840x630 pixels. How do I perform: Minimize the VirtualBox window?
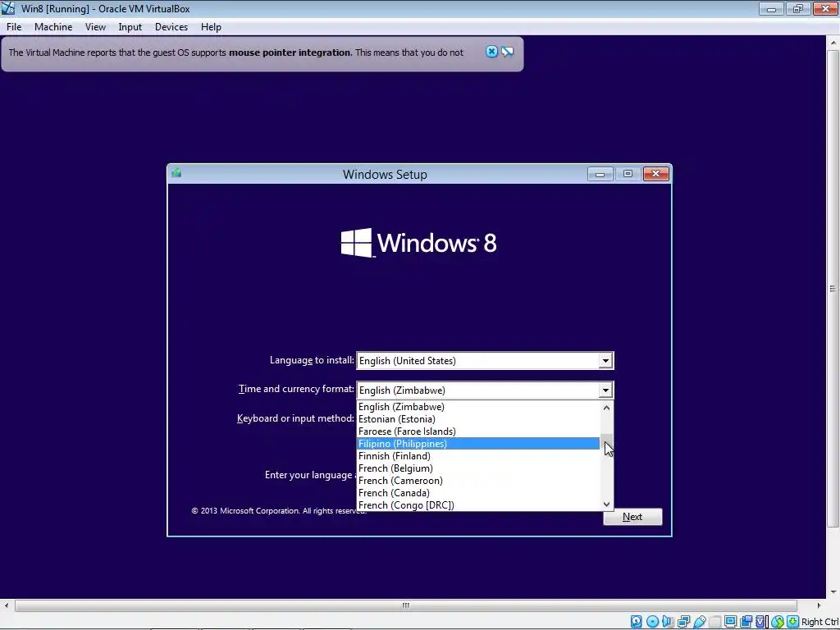coord(771,8)
